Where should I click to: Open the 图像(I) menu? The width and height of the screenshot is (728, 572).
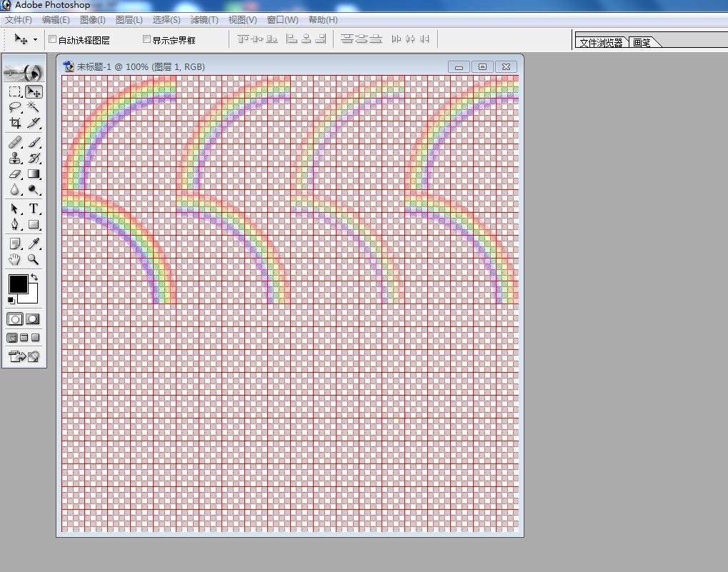[92, 20]
